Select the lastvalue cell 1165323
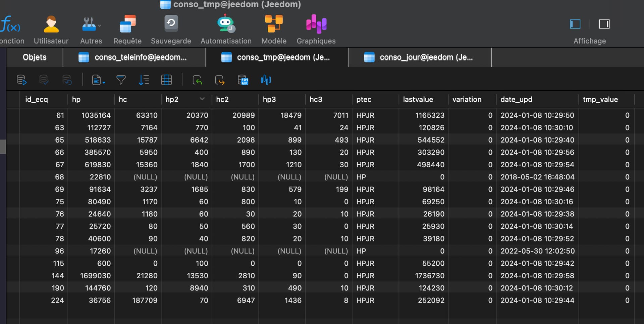The image size is (644, 324). tap(423, 115)
